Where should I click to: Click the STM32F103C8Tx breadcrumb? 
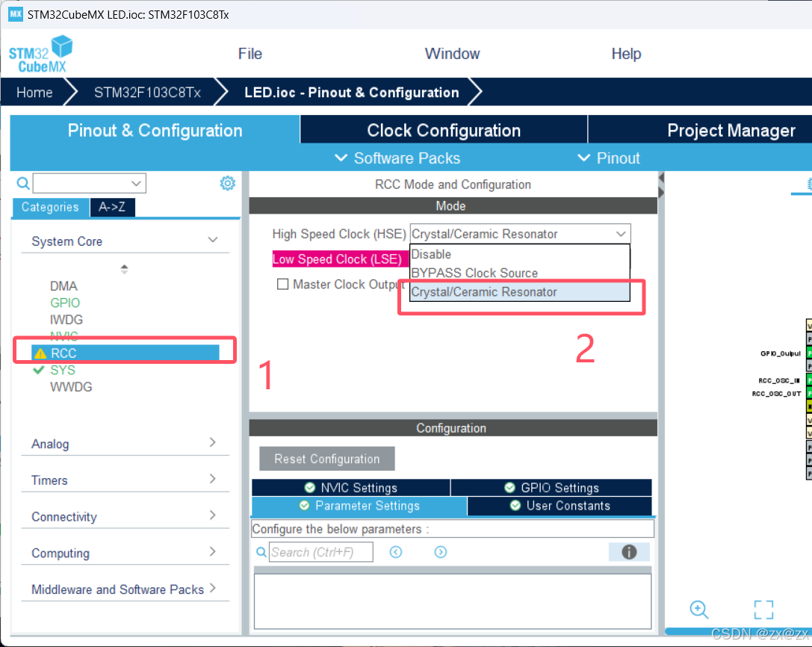pos(147,92)
